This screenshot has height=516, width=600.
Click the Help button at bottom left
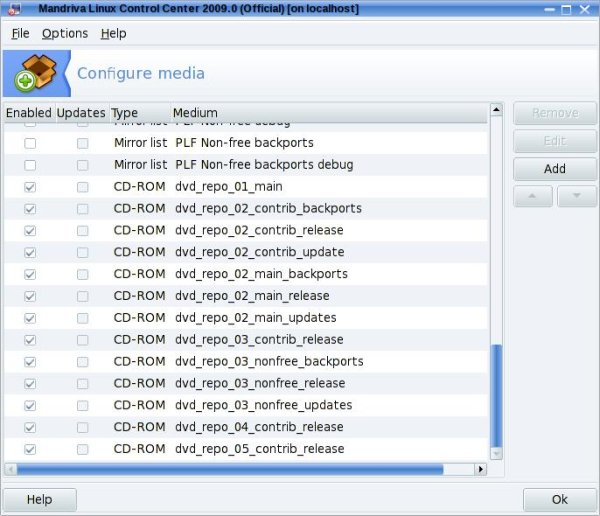point(40,500)
